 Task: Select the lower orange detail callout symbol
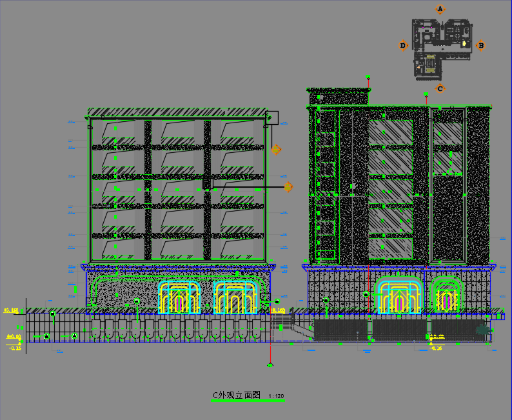point(288,187)
